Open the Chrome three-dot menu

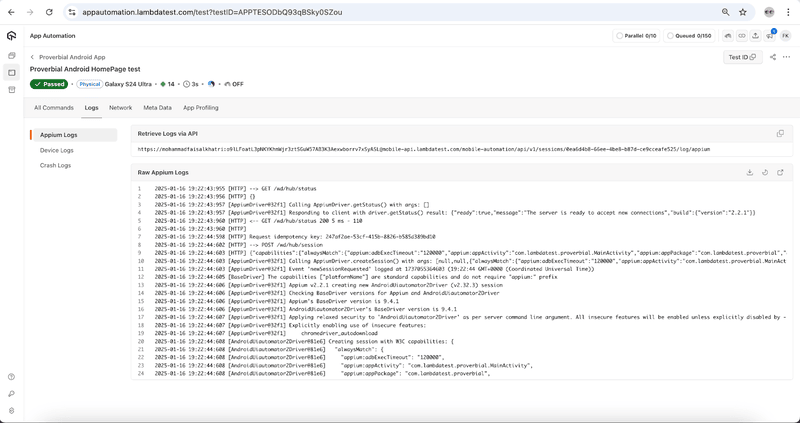(788, 12)
